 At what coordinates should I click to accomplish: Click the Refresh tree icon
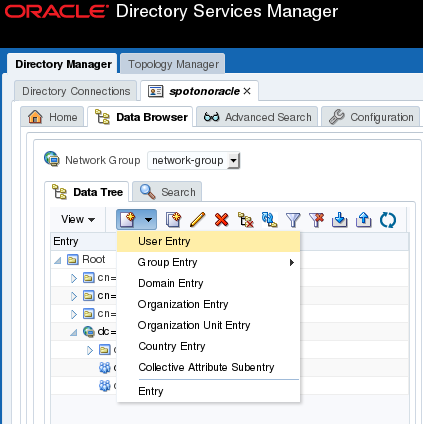click(388, 220)
